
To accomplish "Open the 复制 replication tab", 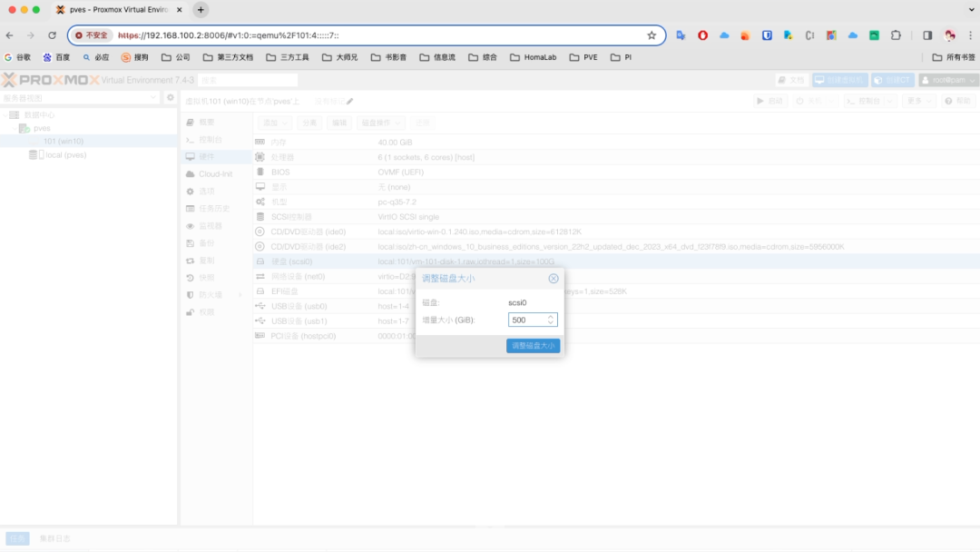I will (x=206, y=261).
